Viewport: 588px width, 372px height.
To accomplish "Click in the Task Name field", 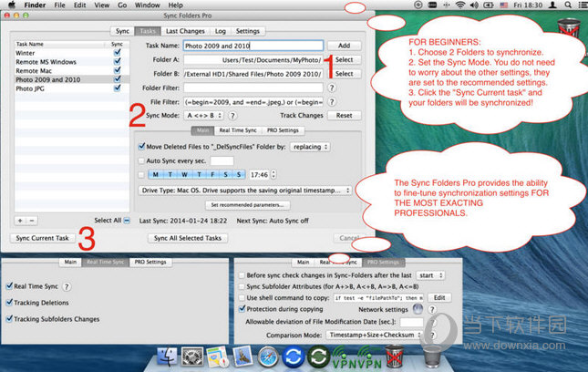I will click(x=253, y=46).
